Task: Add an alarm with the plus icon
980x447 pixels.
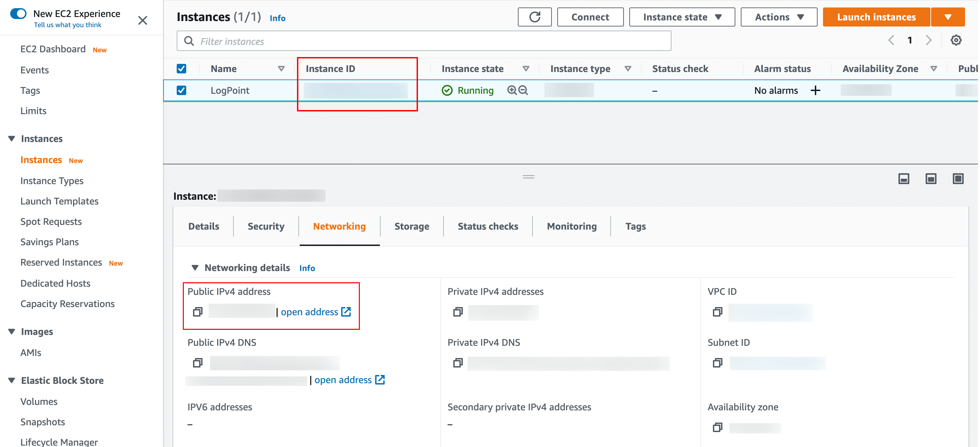Action: click(816, 90)
